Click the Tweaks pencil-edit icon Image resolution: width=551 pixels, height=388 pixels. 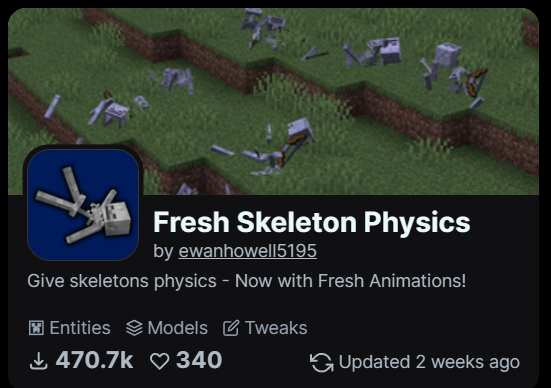click(x=231, y=328)
